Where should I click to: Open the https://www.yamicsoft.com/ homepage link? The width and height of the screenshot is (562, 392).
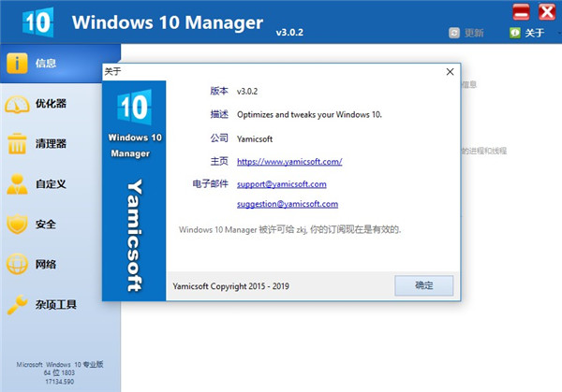[289, 162]
